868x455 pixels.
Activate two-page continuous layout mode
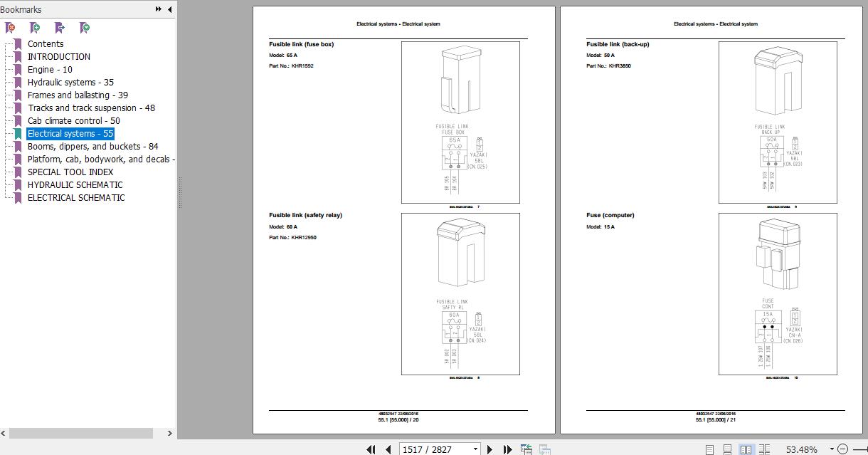tap(766, 449)
